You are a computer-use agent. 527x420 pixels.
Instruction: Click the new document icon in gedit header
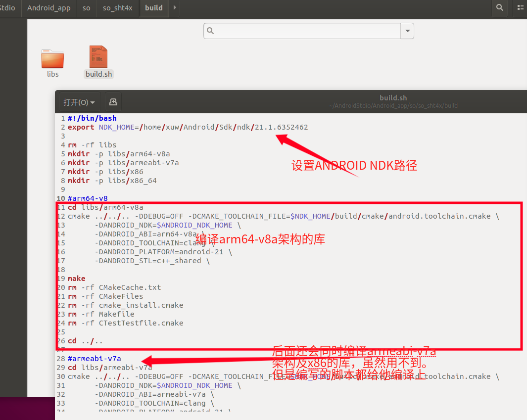pos(113,102)
